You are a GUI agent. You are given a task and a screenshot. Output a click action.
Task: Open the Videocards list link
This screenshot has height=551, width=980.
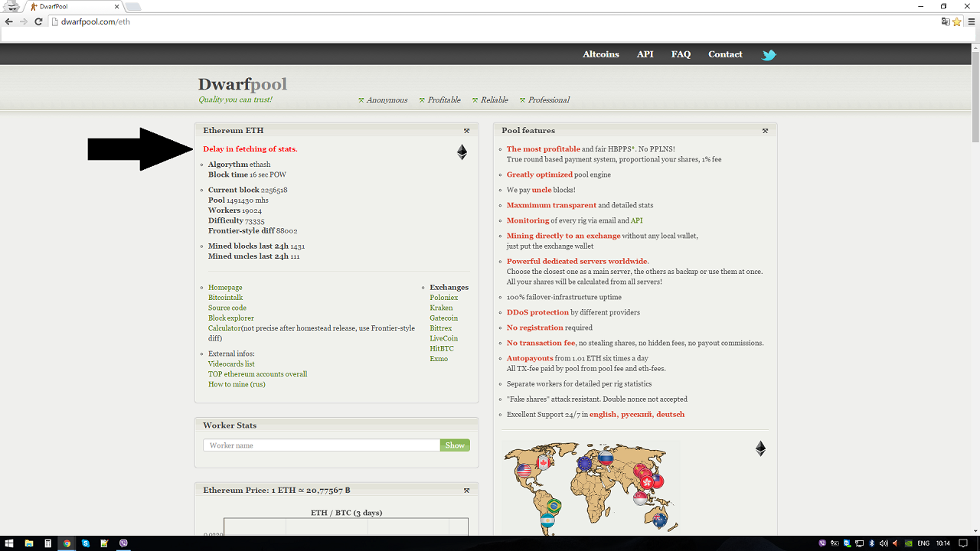click(x=231, y=364)
